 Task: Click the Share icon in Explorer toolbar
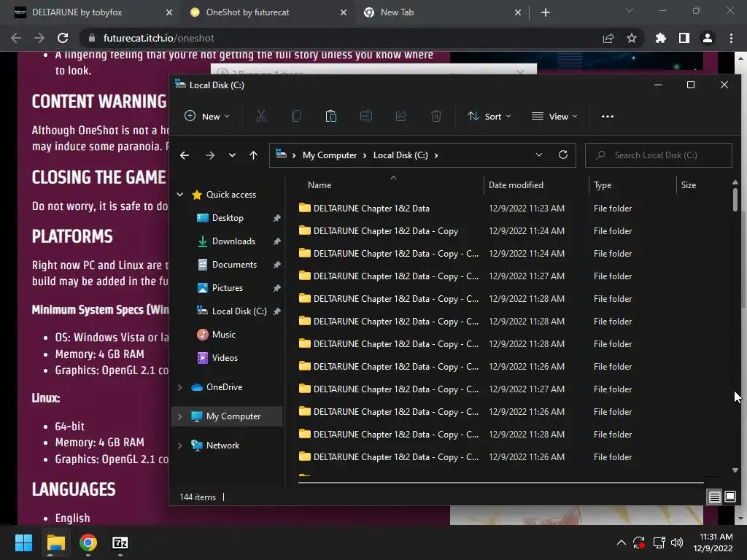click(x=401, y=116)
